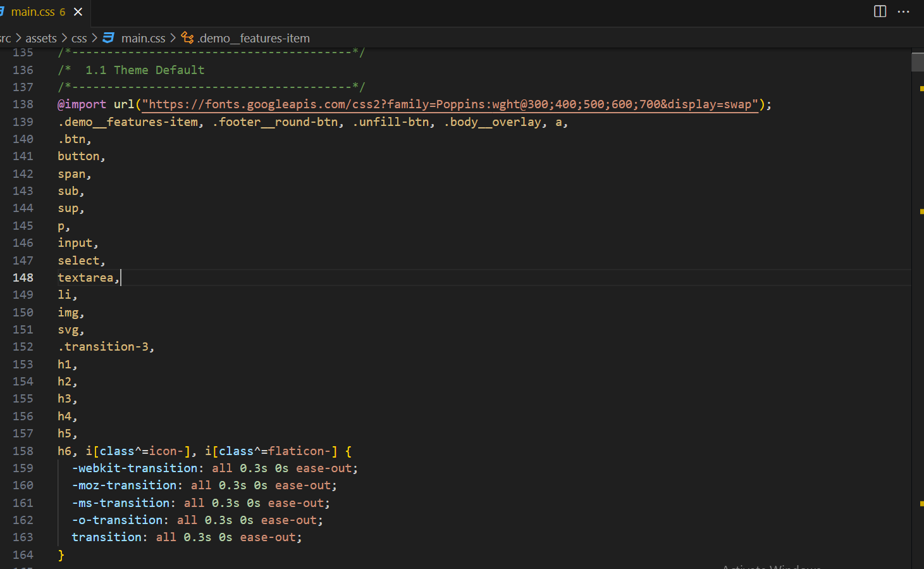924x569 pixels.
Task: Click line number 138 in gutter
Action: 23,104
